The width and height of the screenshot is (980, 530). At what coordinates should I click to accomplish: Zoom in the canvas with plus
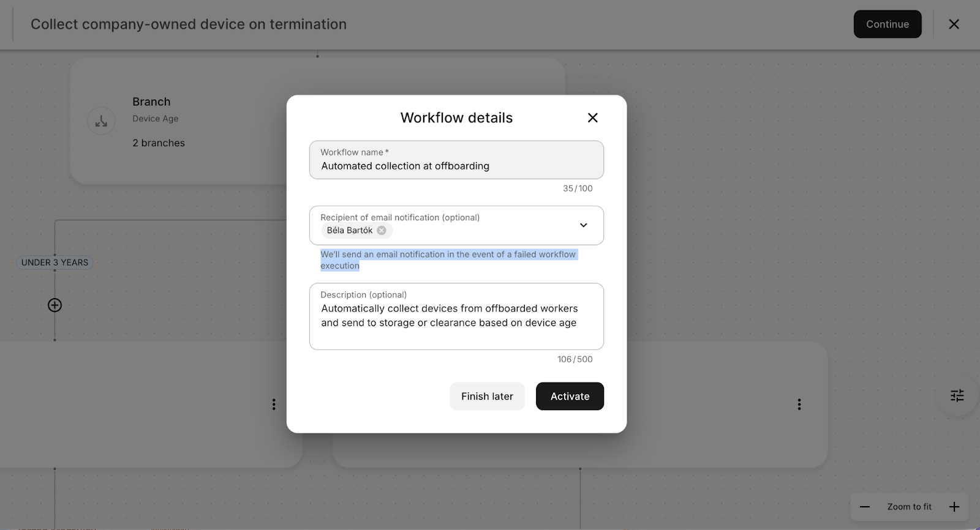(954, 507)
